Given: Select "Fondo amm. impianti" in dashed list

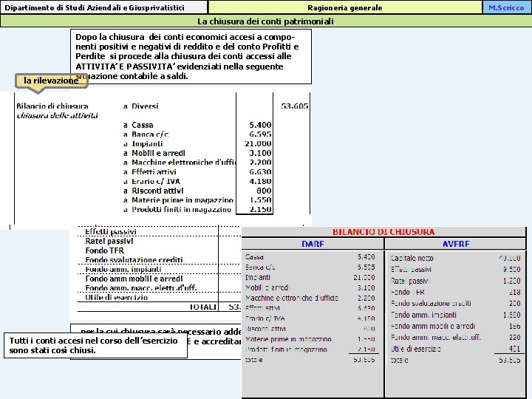Looking at the screenshot, I should (x=123, y=270).
